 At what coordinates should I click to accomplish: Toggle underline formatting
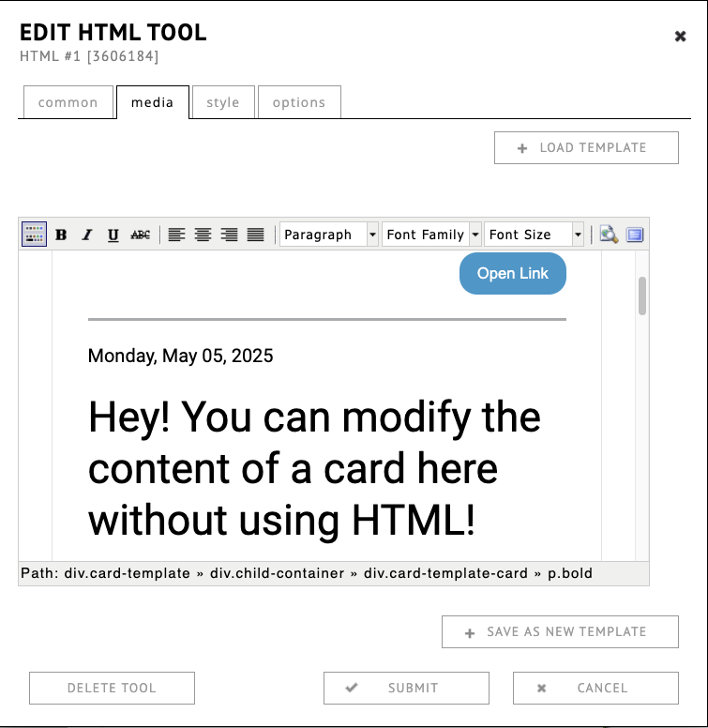click(x=113, y=235)
